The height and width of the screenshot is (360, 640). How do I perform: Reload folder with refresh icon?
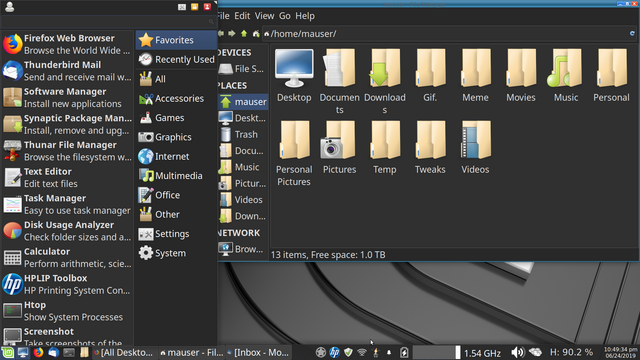(632, 33)
